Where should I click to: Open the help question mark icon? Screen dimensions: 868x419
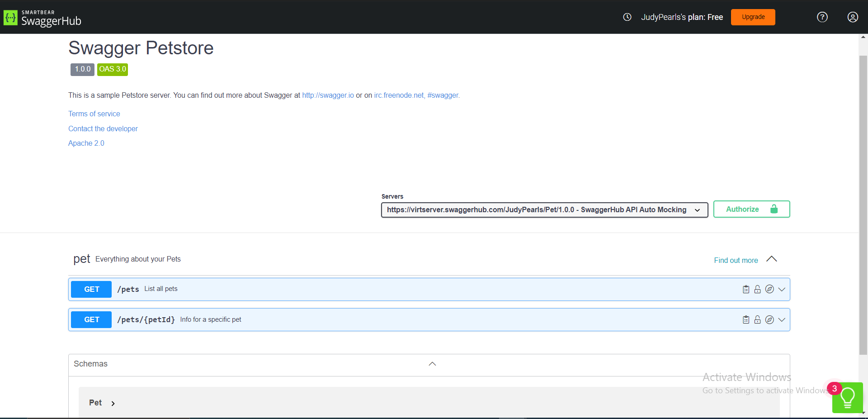[822, 17]
